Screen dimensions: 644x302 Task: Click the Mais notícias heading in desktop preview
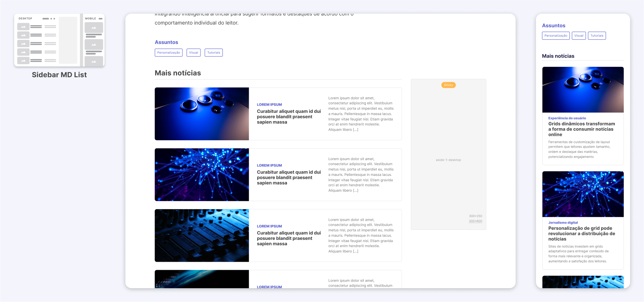pyautogui.click(x=178, y=73)
